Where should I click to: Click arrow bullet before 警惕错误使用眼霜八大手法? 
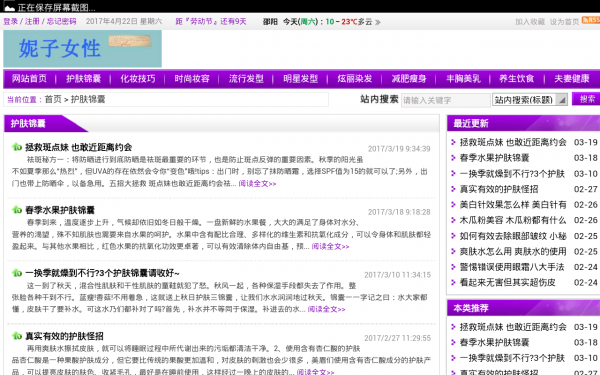click(453, 267)
